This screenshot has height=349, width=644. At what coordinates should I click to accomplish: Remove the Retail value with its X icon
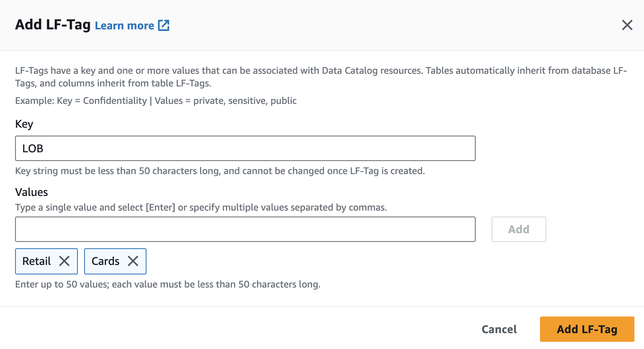click(64, 261)
